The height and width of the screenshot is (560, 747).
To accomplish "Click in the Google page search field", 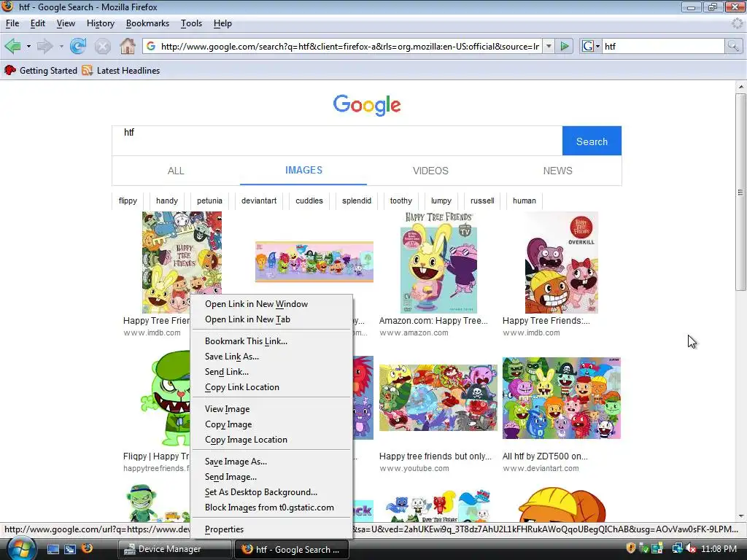I will click(337, 141).
